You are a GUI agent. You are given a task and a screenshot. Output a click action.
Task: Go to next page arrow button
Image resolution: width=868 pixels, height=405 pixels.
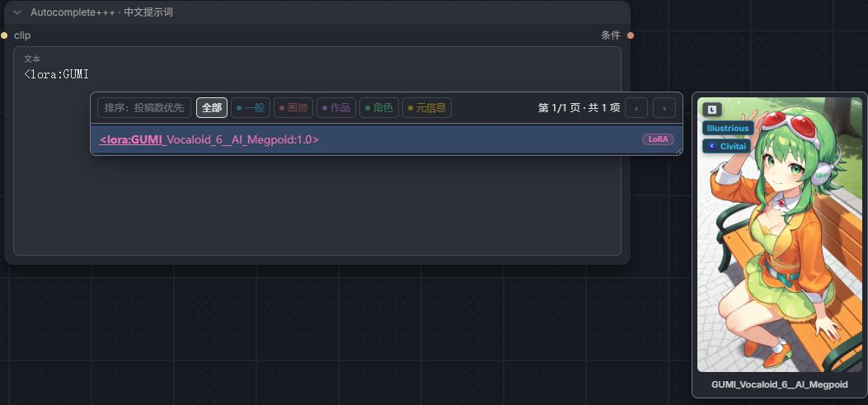[664, 108]
